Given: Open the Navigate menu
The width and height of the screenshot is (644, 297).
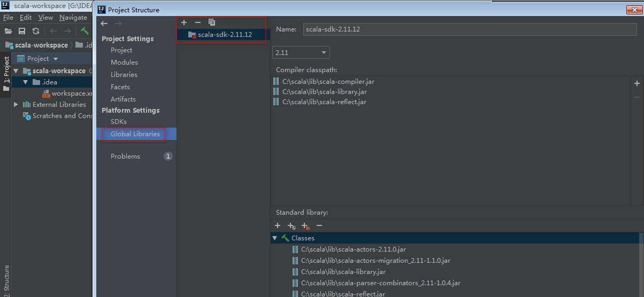Looking at the screenshot, I should coord(73,18).
